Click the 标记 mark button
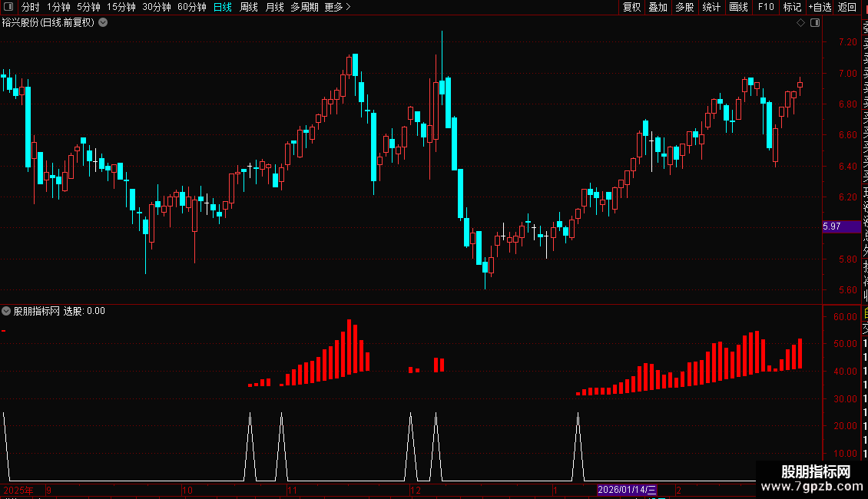This screenshot has width=868, height=499. 792,7
